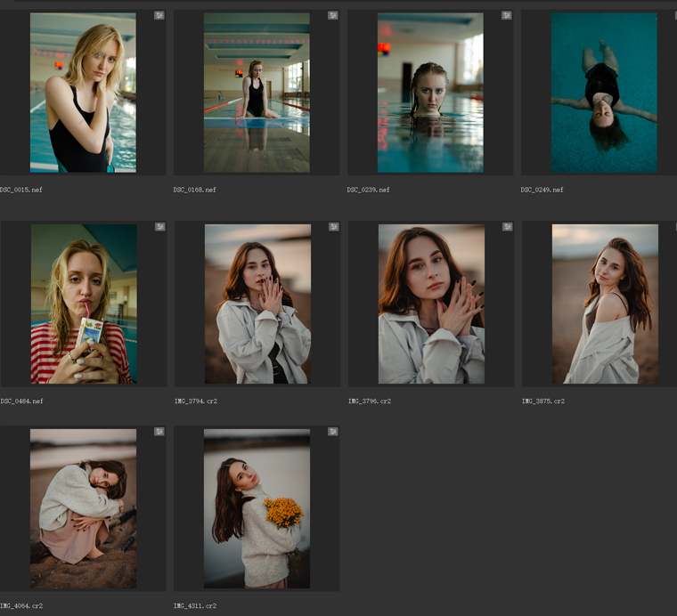
Task: Select the IMG_3796.cr2 close-up portrait
Action: click(431, 304)
